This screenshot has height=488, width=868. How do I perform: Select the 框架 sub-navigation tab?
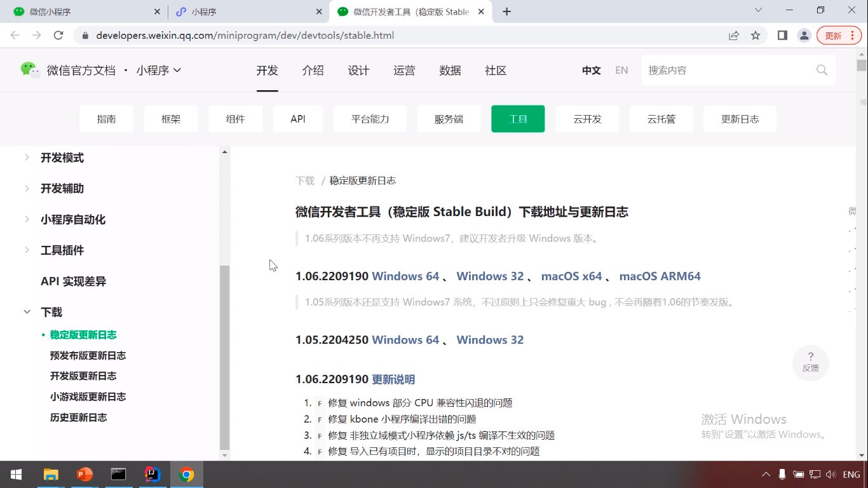(x=171, y=119)
